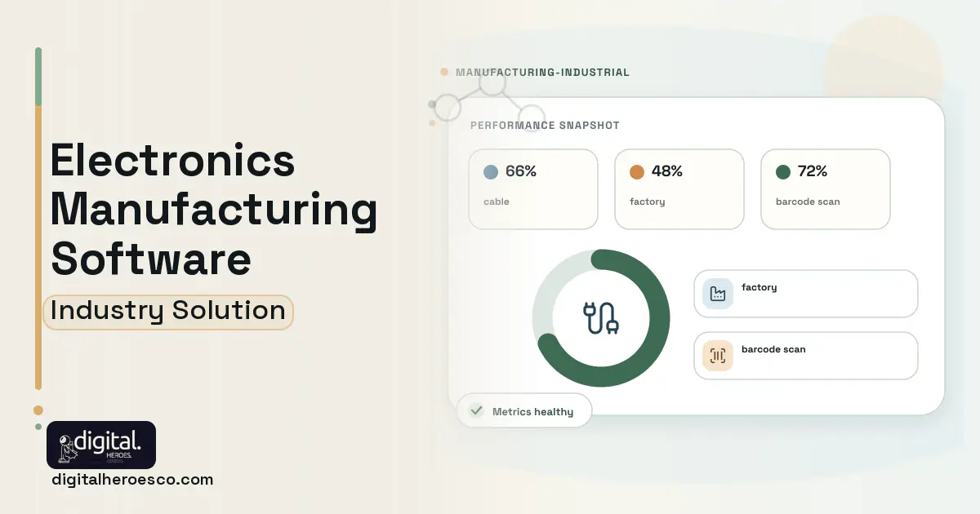Click the orange dot next to 48%
The image size is (980, 514).
tap(637, 172)
